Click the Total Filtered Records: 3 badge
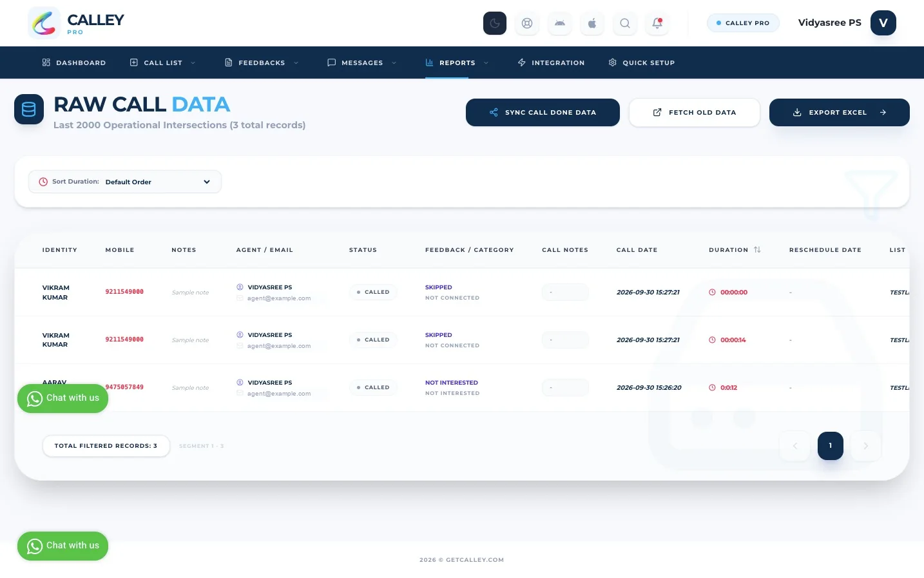Viewport: 924px width, 578px height. coord(106,446)
